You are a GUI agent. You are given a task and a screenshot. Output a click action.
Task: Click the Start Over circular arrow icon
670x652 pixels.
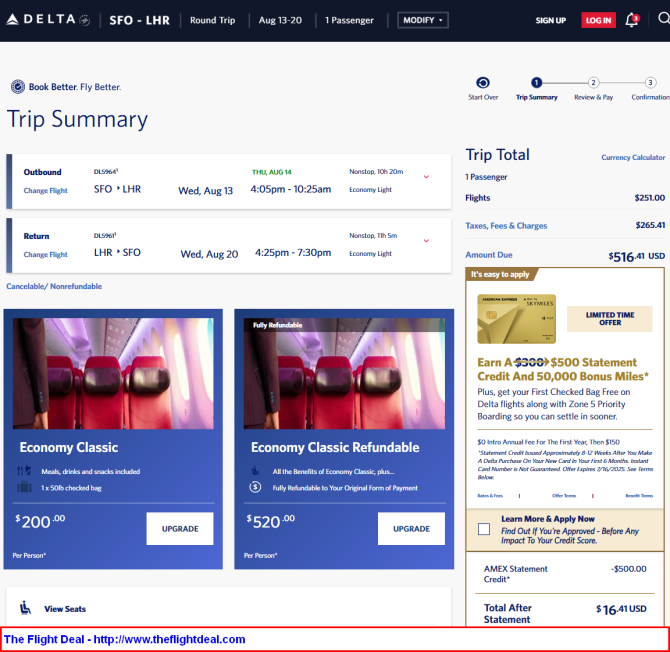coord(483,82)
